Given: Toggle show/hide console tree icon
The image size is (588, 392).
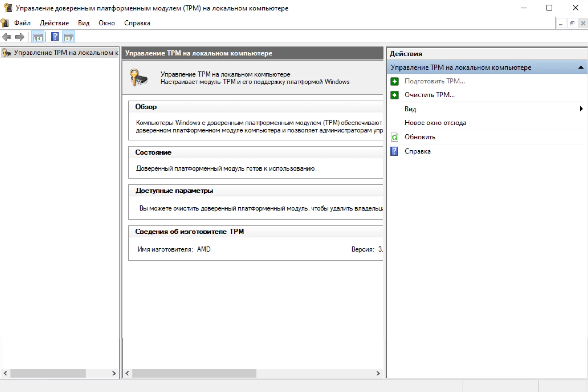Looking at the screenshot, I should [x=38, y=37].
